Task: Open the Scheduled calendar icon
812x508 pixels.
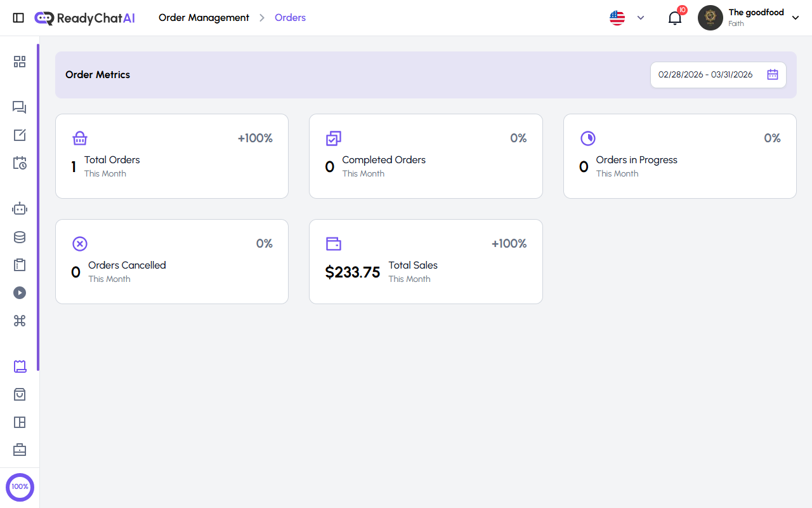Action: click(20, 163)
